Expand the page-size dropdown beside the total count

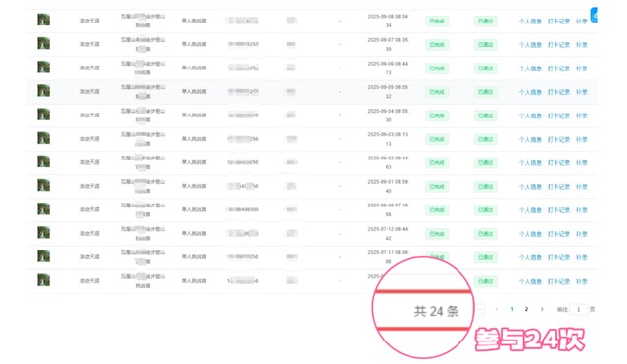pos(479,309)
